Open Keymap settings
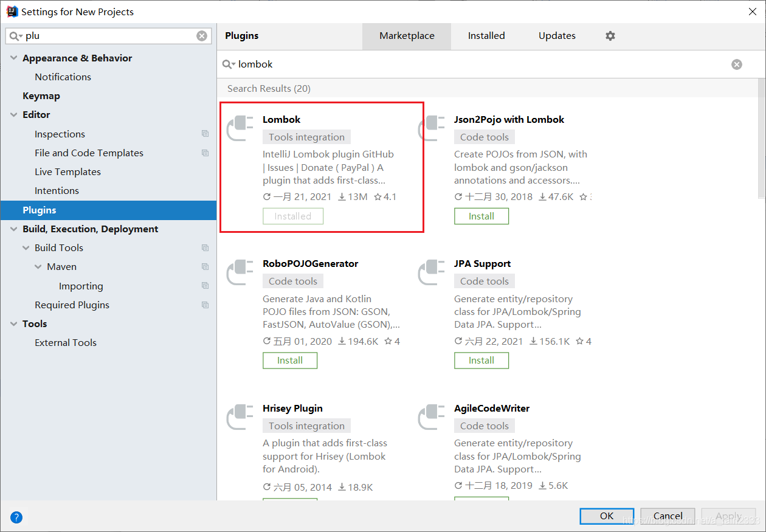The width and height of the screenshot is (766, 532). pos(41,96)
